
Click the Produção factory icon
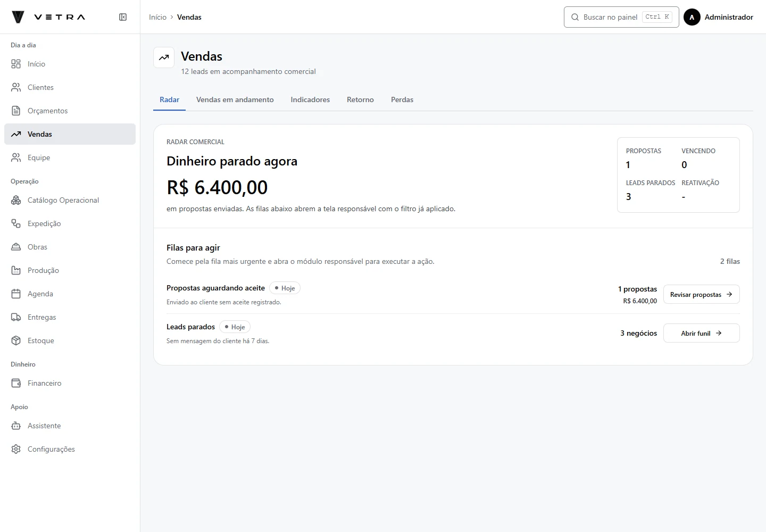(16, 270)
